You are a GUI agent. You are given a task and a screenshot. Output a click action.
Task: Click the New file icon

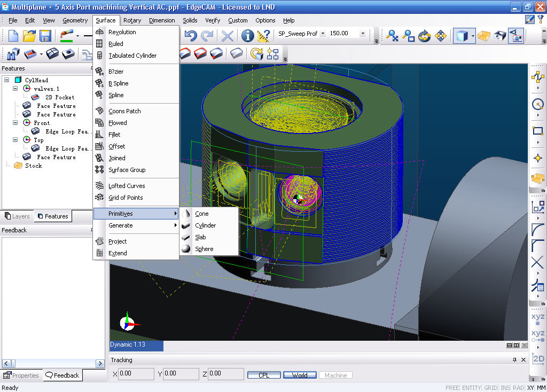coord(13,36)
